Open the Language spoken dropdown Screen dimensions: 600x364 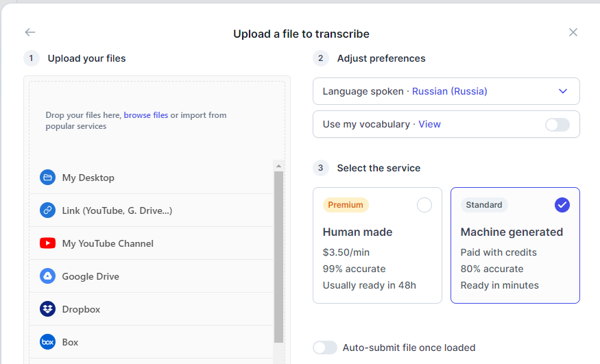point(446,91)
